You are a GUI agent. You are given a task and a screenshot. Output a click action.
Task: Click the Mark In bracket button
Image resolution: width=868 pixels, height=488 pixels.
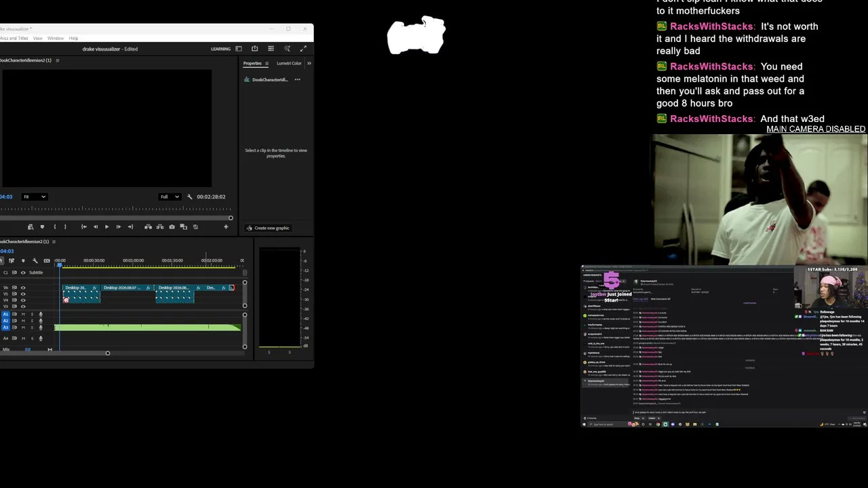[x=54, y=227]
